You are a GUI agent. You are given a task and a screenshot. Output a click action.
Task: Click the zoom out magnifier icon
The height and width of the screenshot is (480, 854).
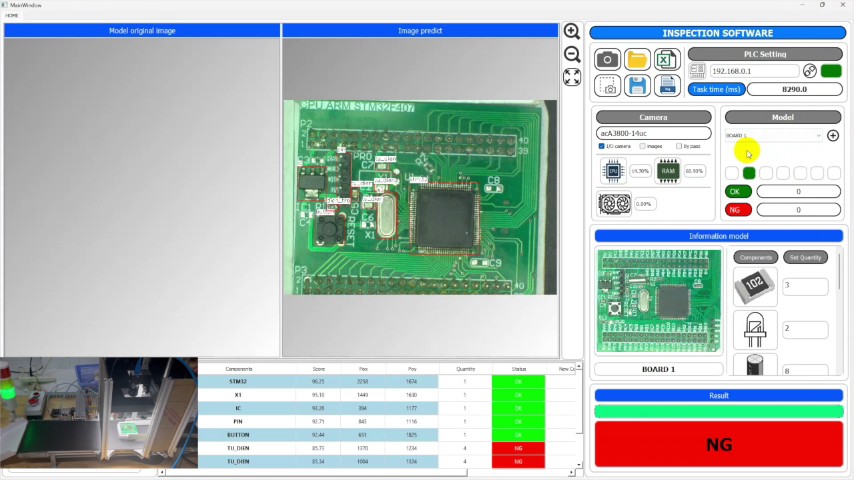pyautogui.click(x=571, y=54)
